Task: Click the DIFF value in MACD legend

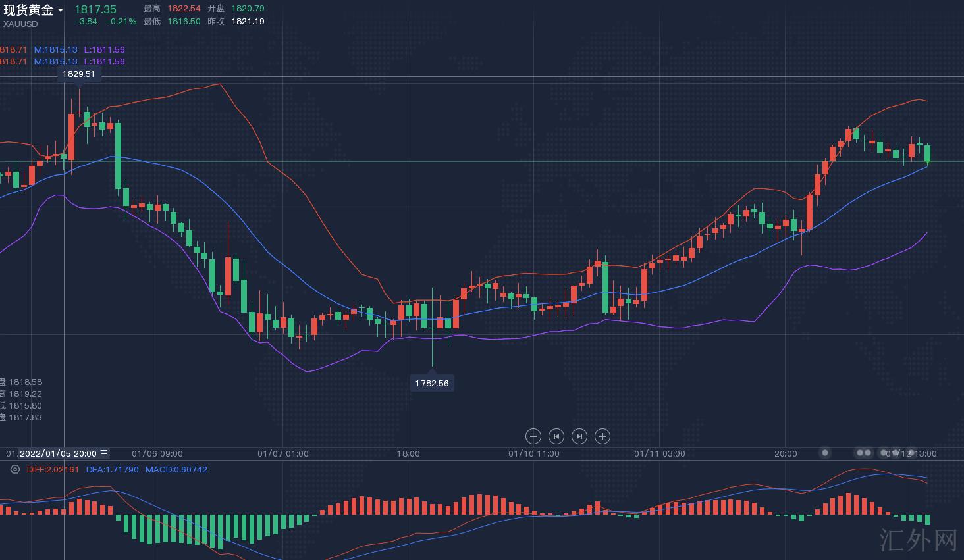Action: (x=53, y=469)
